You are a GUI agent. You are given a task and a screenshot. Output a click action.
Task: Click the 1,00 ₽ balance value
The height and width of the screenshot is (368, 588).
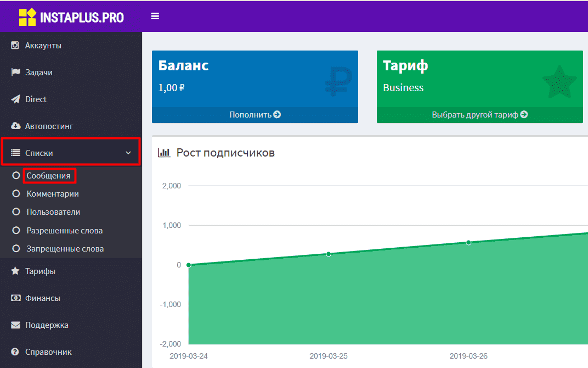(x=171, y=87)
